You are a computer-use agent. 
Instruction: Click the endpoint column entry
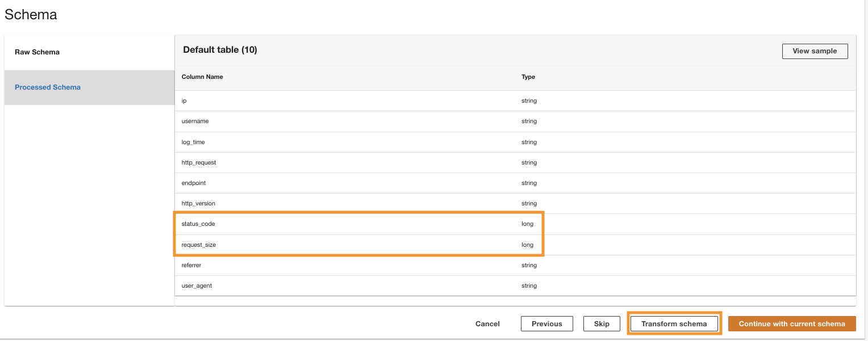point(194,183)
